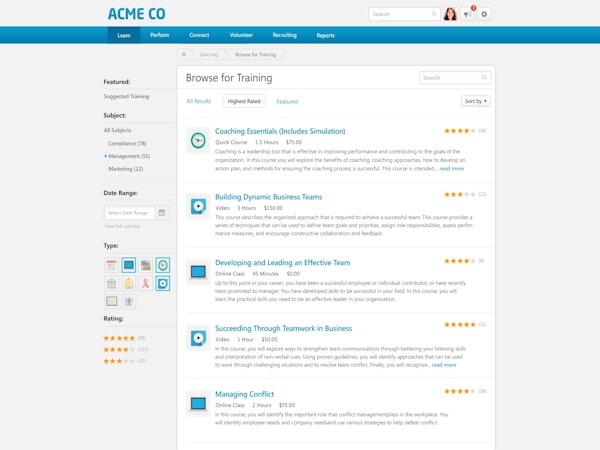The width and height of the screenshot is (600, 450).
Task: Click the View full calendar link
Action: click(x=123, y=227)
